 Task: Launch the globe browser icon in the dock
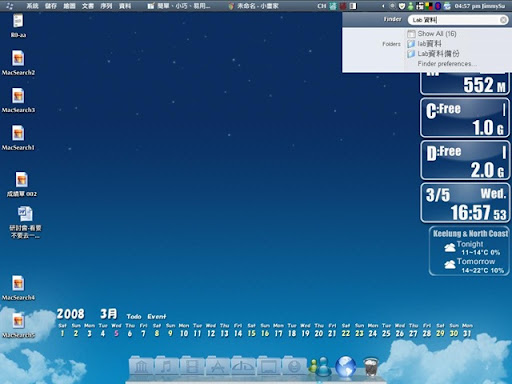[345, 367]
